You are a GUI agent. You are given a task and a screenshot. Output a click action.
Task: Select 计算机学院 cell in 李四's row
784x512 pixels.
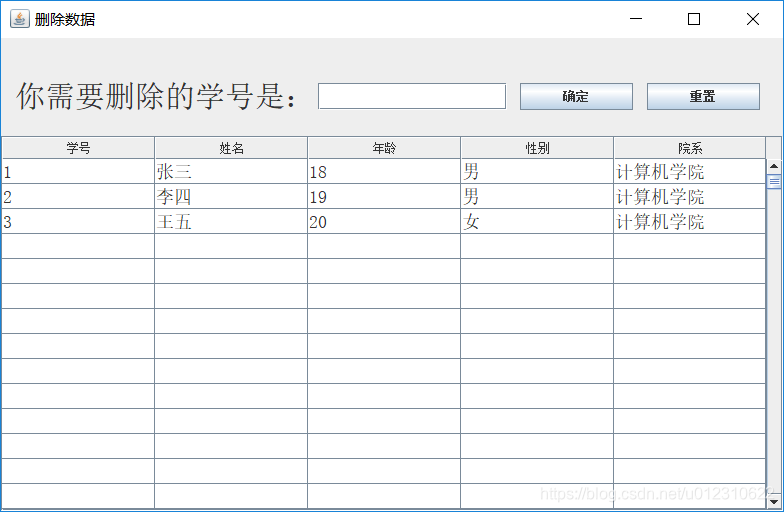[690, 196]
